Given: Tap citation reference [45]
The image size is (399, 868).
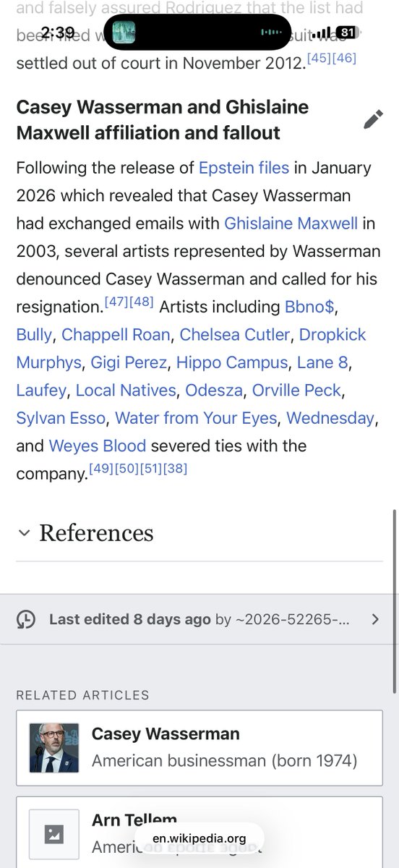Looking at the screenshot, I should point(319,58).
